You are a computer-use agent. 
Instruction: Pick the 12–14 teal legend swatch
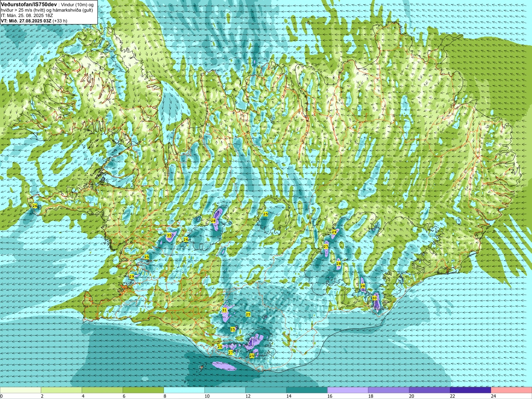[x=266, y=390]
